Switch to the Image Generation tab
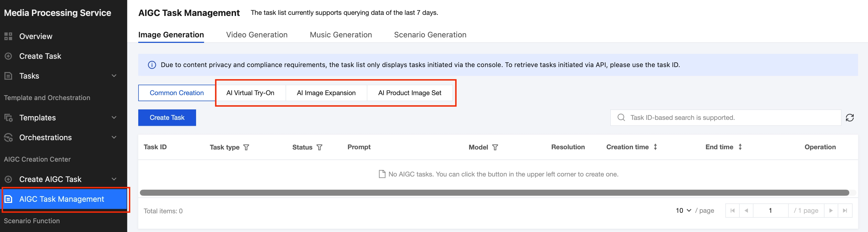Screen dimensions: 868x232 click(171, 35)
